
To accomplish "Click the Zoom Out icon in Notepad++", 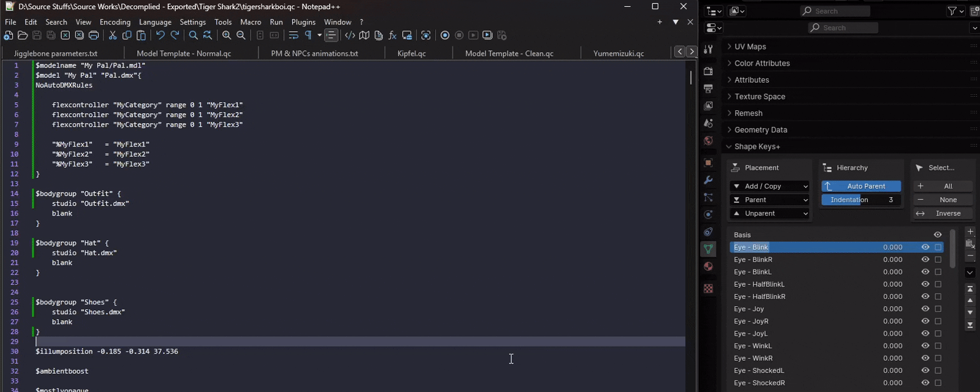I will 241,36.
